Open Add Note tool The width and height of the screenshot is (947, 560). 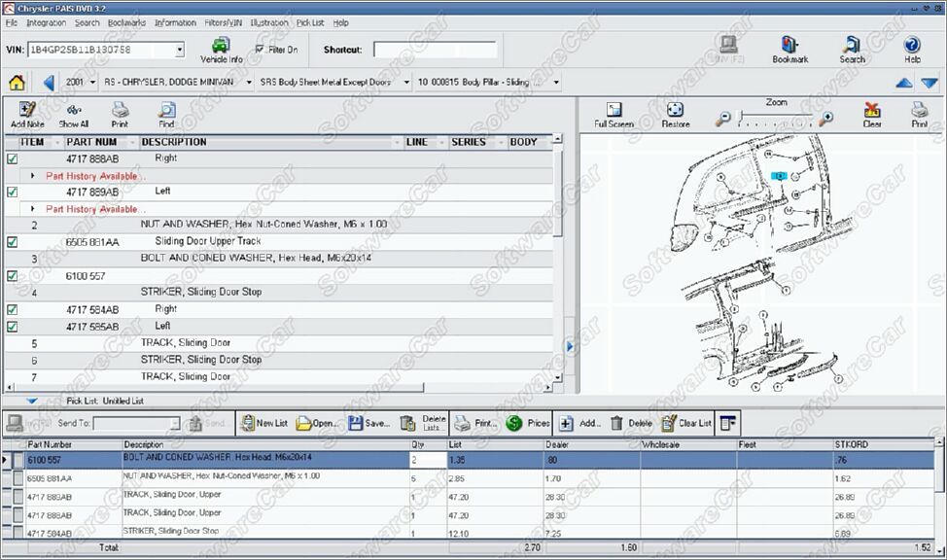(27, 115)
